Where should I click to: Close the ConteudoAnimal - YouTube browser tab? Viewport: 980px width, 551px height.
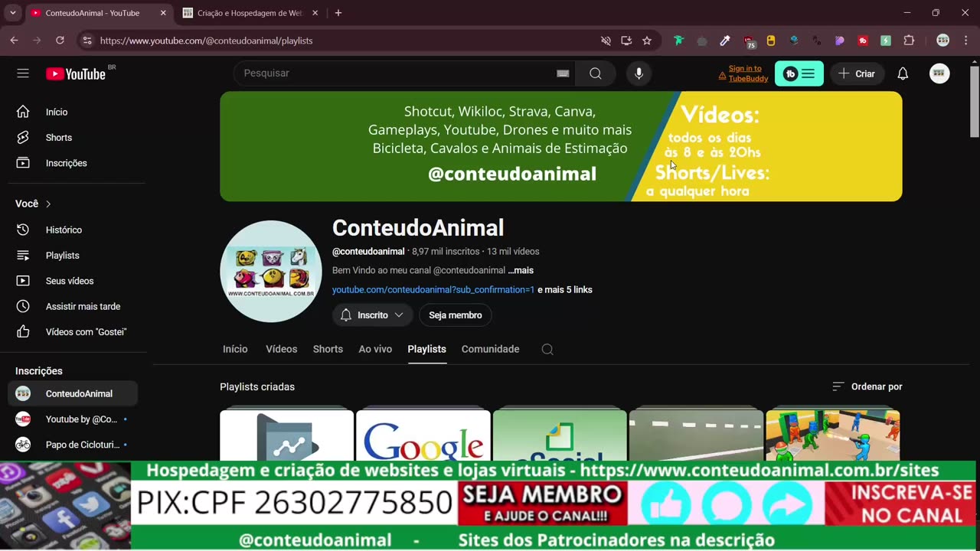pyautogui.click(x=163, y=13)
